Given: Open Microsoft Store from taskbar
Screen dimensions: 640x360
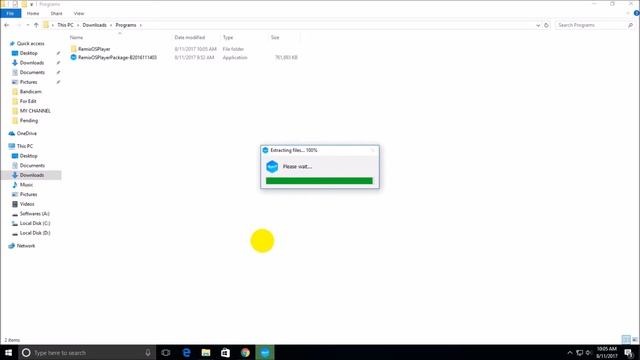Looking at the screenshot, I should [225, 353].
